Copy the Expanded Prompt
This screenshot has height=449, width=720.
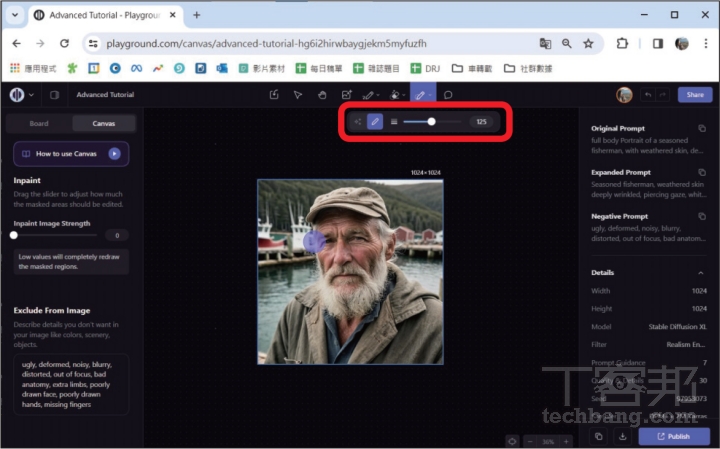pyautogui.click(x=702, y=172)
